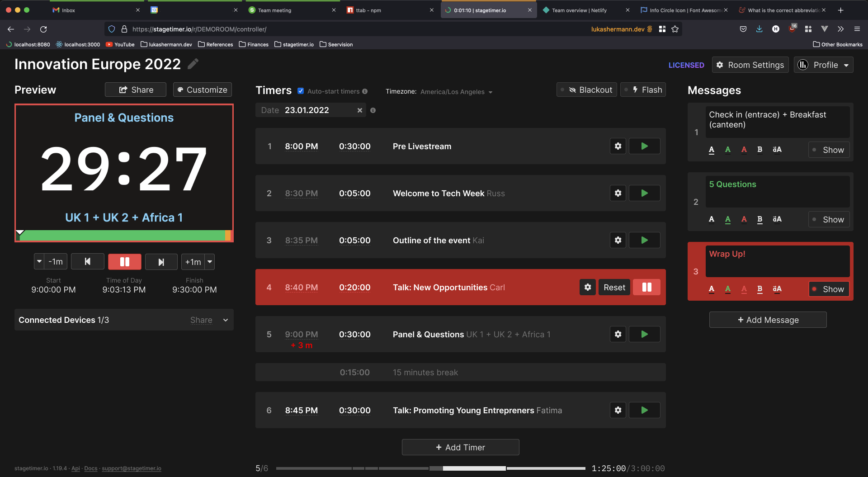Hide the Wrap Up message
This screenshot has height=477, width=868.
pos(829,289)
